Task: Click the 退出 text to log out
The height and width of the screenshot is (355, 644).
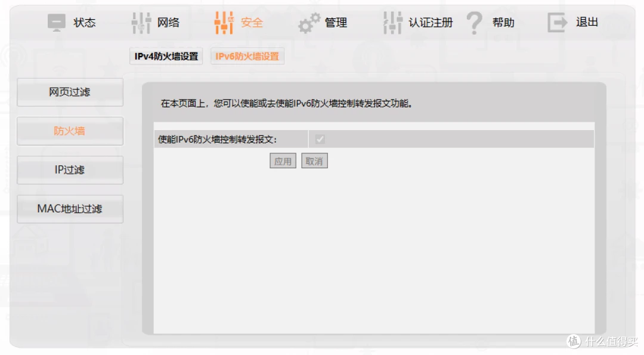Action: coord(587,22)
